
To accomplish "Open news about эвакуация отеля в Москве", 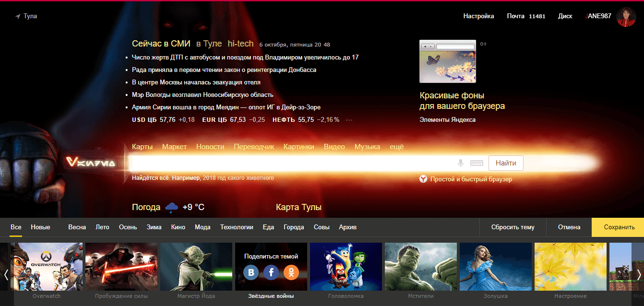I will pos(196,82).
